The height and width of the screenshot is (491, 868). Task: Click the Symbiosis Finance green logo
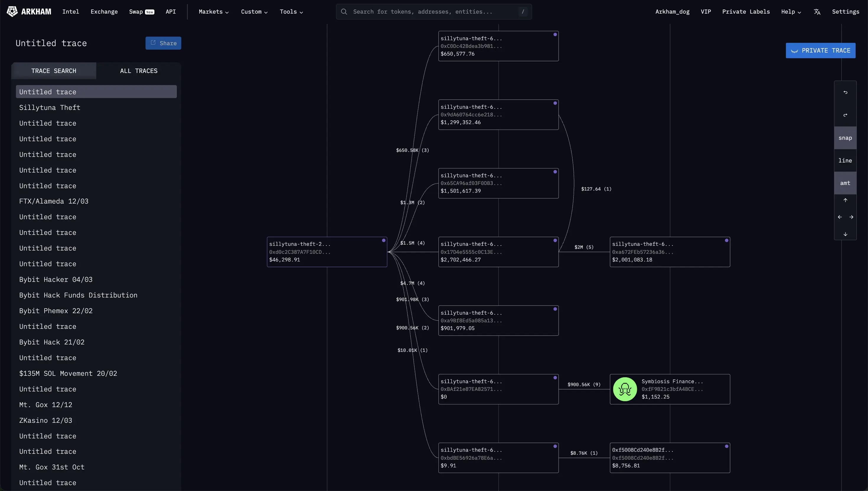625,389
